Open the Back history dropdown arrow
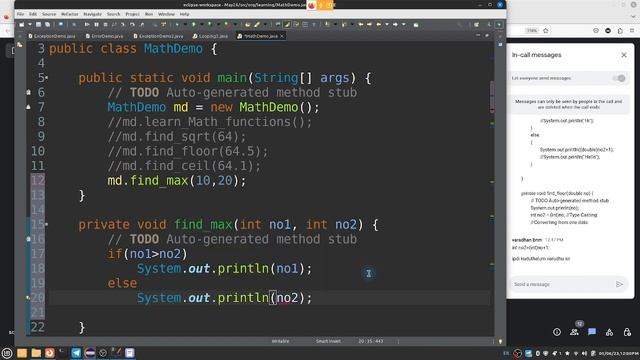The width and height of the screenshot is (640, 360). click(387, 24)
